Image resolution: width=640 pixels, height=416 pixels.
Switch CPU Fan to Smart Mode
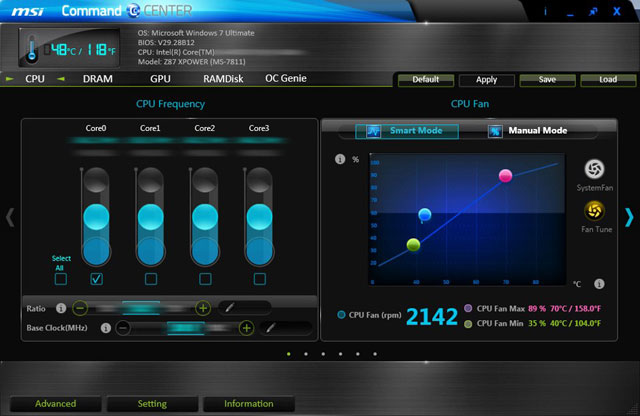pyautogui.click(x=407, y=131)
